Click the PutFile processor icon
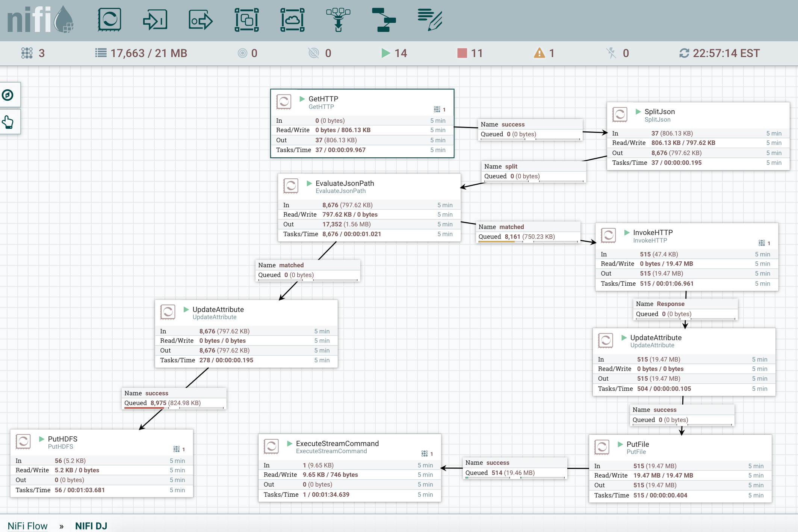The height and width of the screenshot is (532, 798). (x=602, y=447)
